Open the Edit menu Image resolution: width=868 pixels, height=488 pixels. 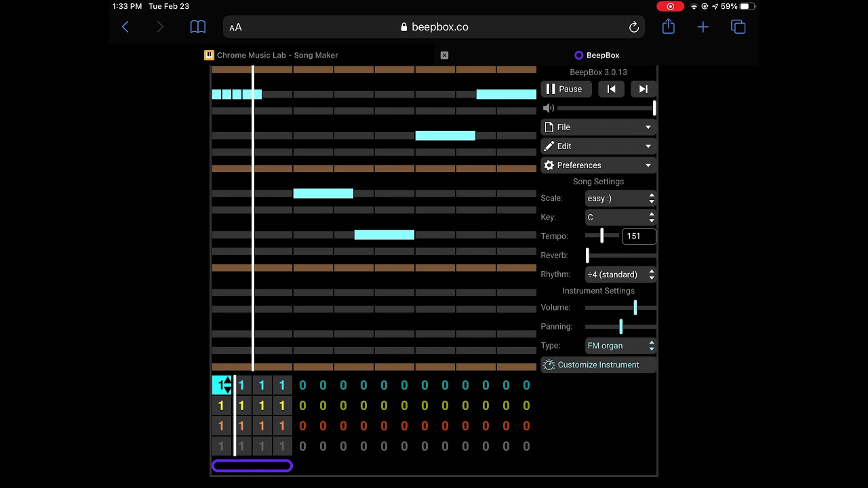click(598, 146)
